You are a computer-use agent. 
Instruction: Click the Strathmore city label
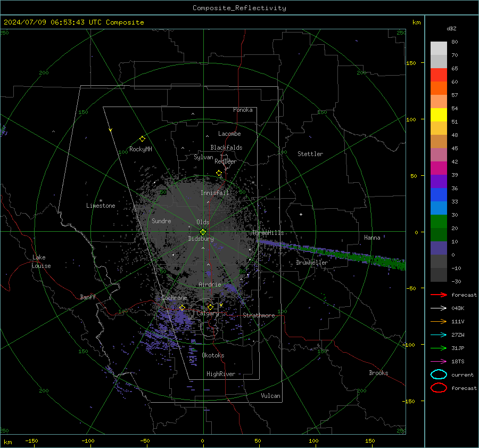[x=259, y=315]
